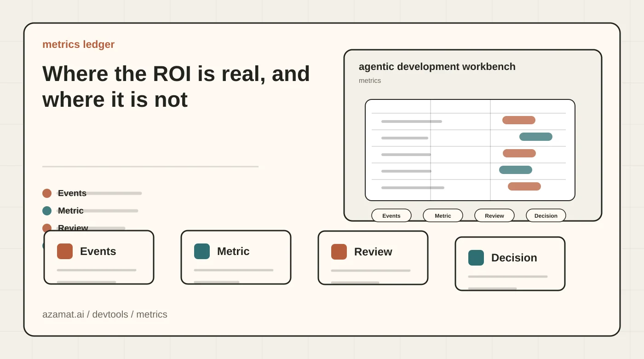Click the teal bullet dot beside Metric list item
Viewport: 644px width, 359px height.
[x=47, y=211]
